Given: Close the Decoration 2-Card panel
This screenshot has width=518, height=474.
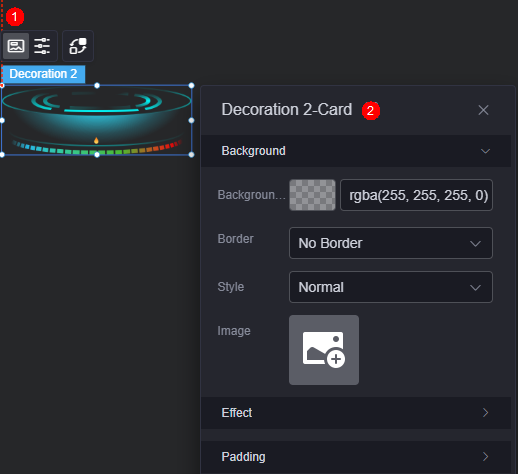Looking at the screenshot, I should click(x=483, y=110).
